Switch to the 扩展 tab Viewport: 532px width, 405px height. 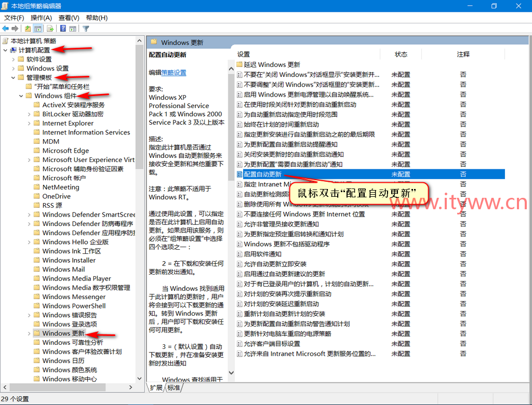(156, 388)
